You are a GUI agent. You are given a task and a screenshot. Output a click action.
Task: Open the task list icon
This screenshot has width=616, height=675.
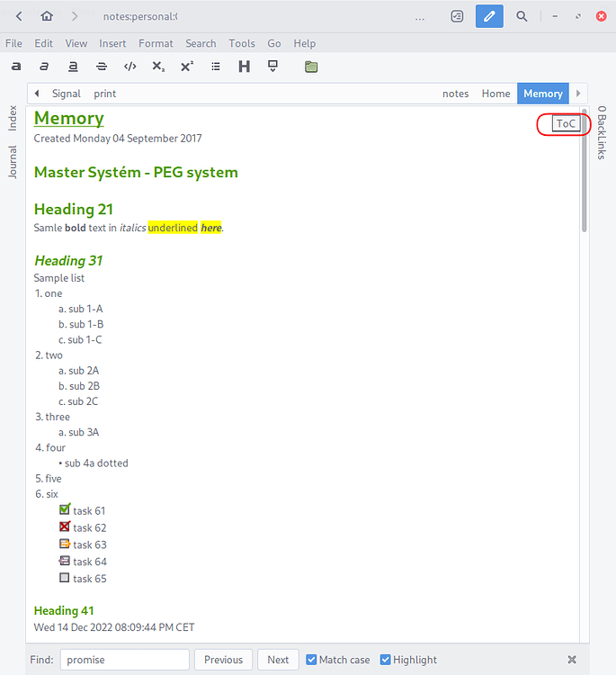click(457, 16)
